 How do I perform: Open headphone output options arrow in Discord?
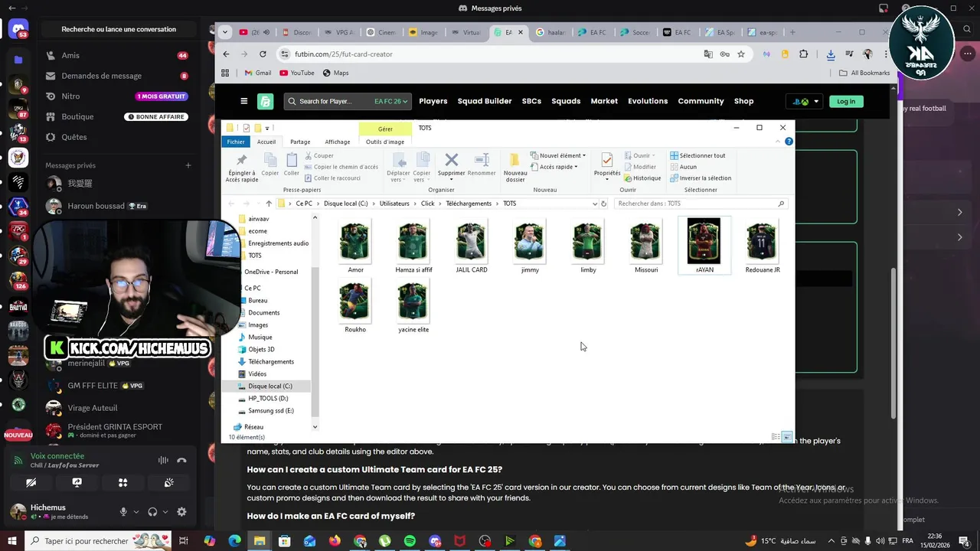click(x=165, y=512)
